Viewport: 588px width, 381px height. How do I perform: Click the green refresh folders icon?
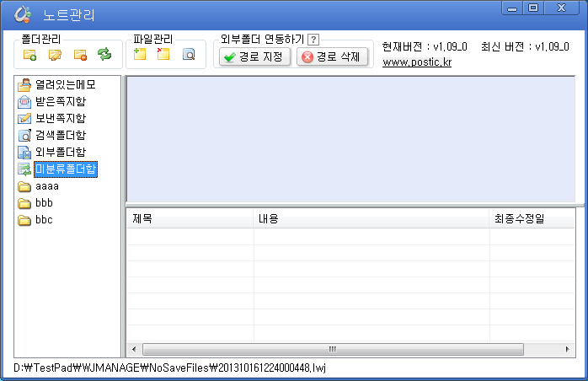pyautogui.click(x=104, y=55)
